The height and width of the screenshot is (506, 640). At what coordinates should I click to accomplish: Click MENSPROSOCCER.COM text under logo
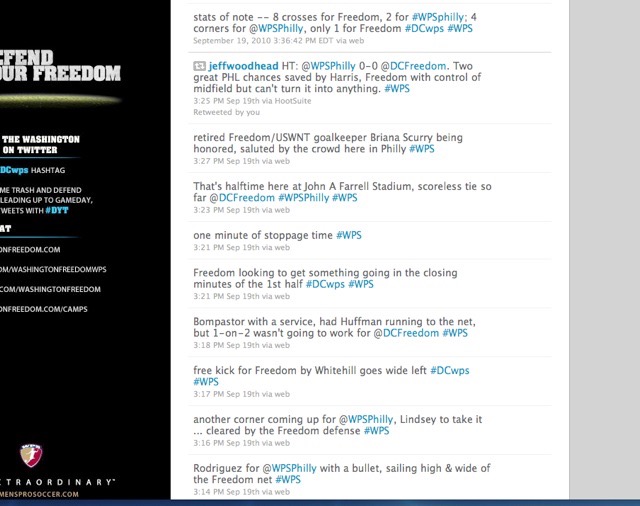point(39,494)
